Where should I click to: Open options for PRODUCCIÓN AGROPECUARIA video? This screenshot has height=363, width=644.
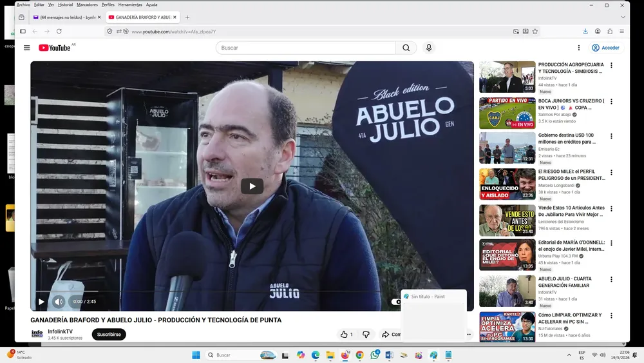[x=611, y=65]
